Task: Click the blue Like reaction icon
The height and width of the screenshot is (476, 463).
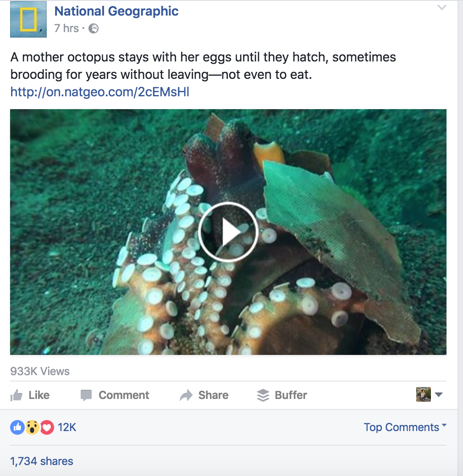Action: point(17,427)
